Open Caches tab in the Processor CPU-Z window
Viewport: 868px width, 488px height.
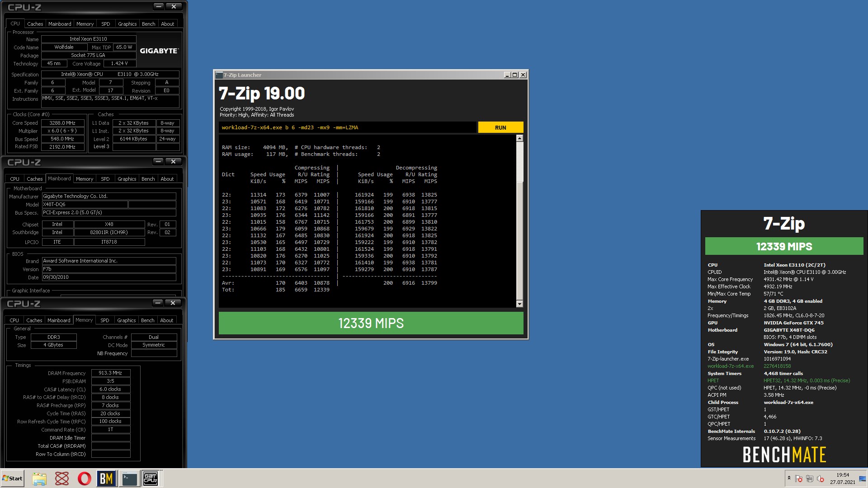coord(35,24)
